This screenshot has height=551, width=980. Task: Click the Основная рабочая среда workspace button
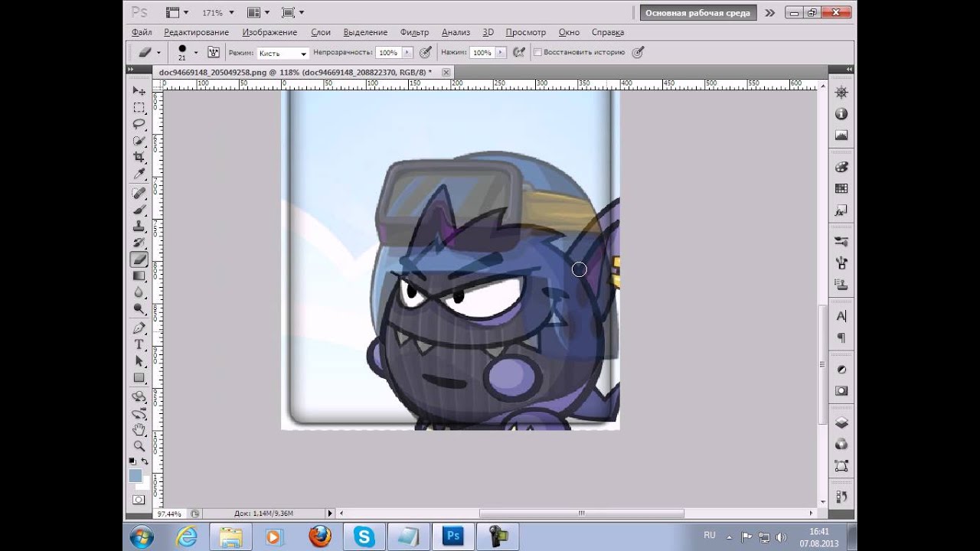[x=697, y=13]
